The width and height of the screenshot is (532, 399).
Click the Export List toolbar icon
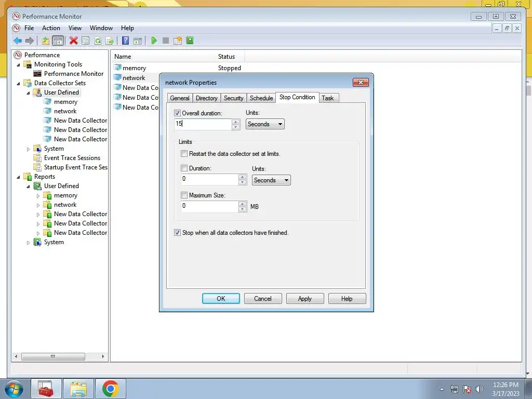click(x=110, y=41)
